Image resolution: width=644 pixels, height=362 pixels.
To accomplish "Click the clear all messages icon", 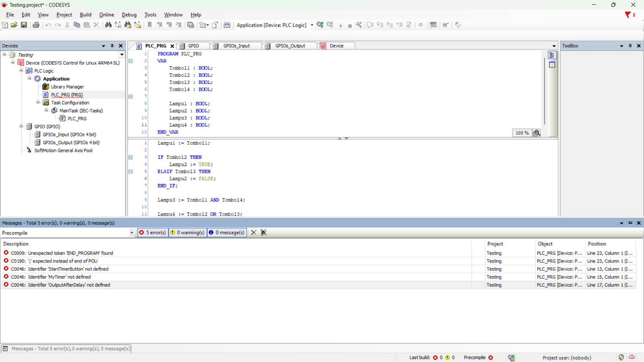I will pyautogui.click(x=264, y=232).
